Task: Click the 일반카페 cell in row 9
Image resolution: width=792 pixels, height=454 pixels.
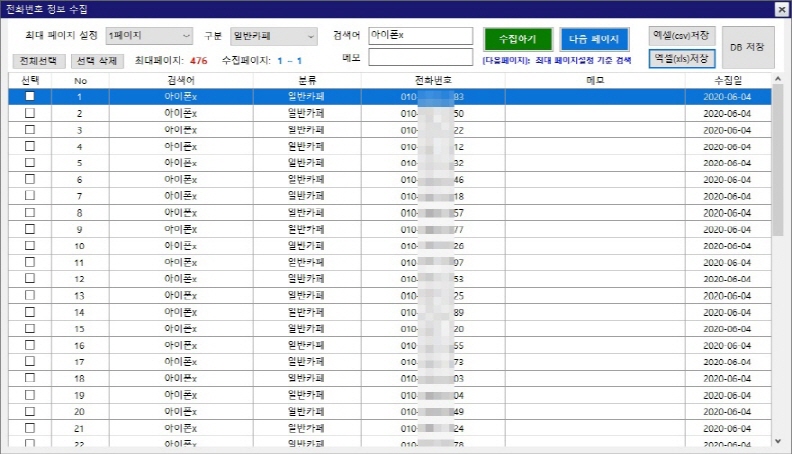Action: point(307,229)
